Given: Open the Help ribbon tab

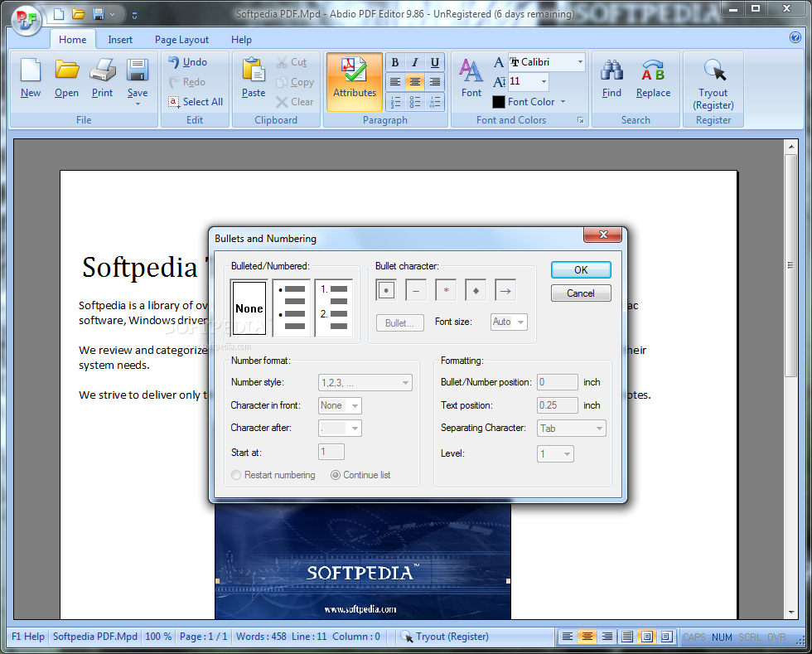Looking at the screenshot, I should pos(241,40).
